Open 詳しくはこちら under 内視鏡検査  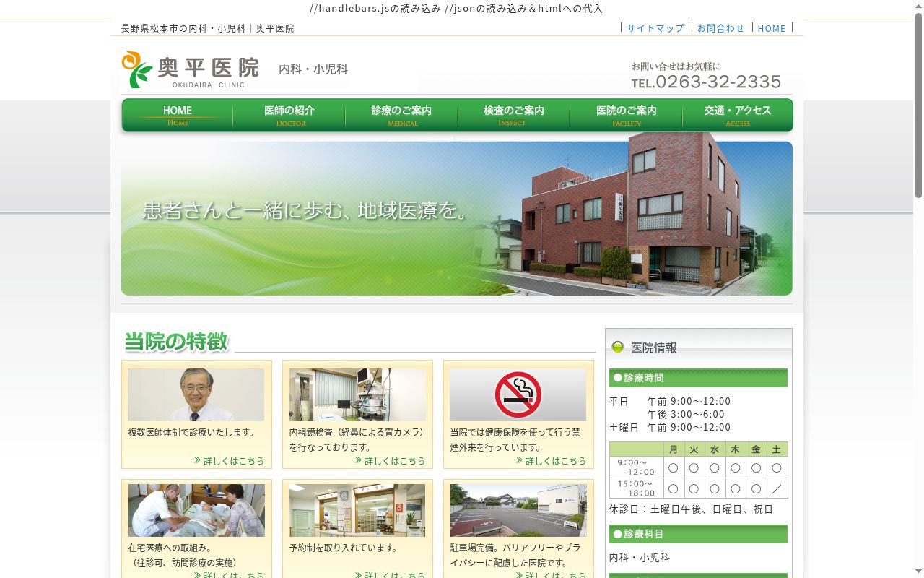point(390,460)
